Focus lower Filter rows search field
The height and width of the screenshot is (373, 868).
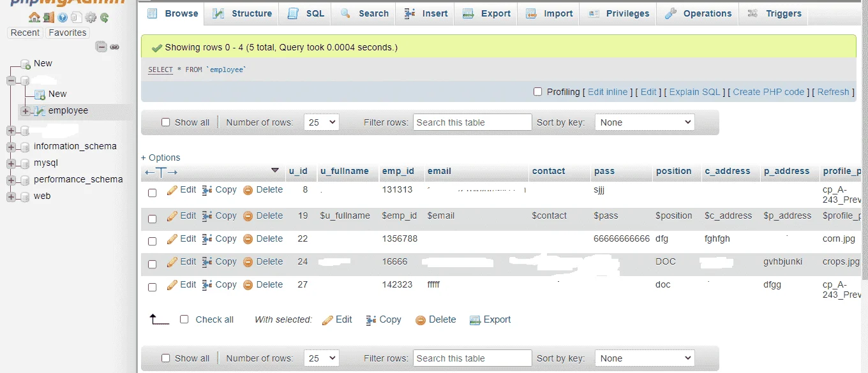(472, 358)
